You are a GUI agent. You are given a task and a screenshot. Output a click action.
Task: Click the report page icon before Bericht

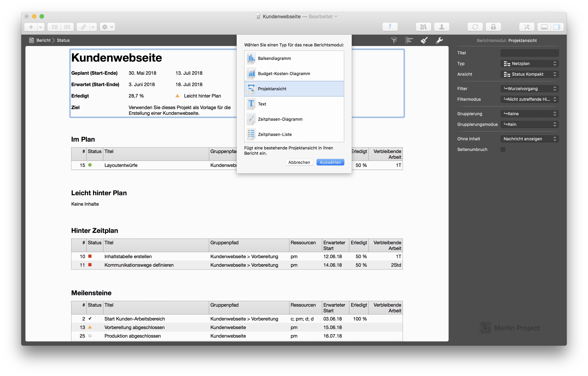[x=31, y=40]
